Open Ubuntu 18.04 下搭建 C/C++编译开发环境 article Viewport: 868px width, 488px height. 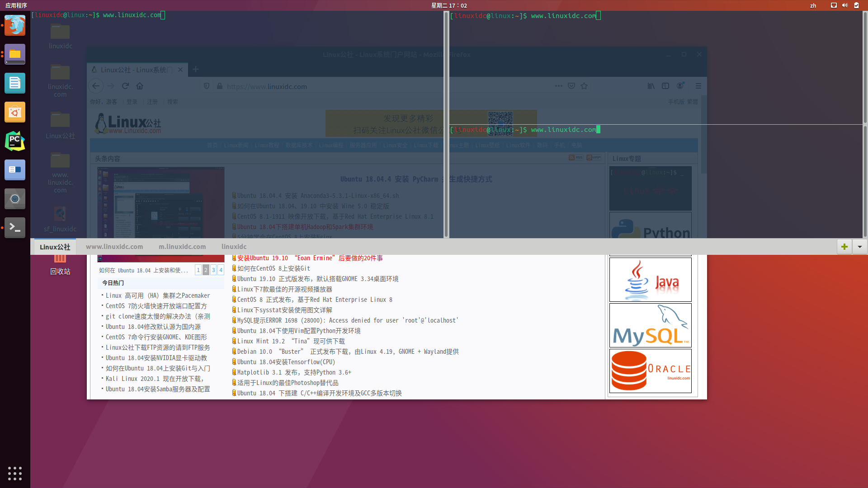click(x=319, y=393)
